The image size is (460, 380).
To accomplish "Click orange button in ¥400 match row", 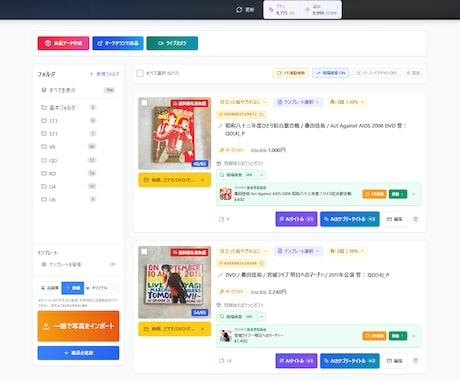I will tap(374, 194).
